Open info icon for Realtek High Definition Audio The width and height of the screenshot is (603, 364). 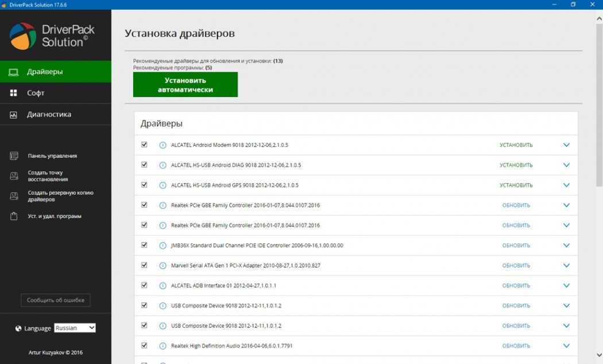pyautogui.click(x=163, y=346)
